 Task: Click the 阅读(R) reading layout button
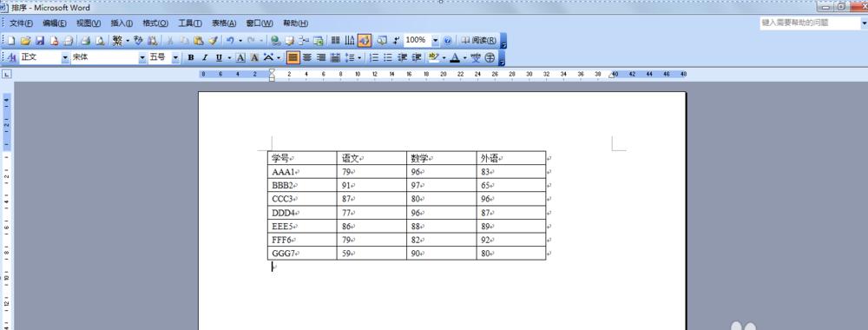click(479, 41)
